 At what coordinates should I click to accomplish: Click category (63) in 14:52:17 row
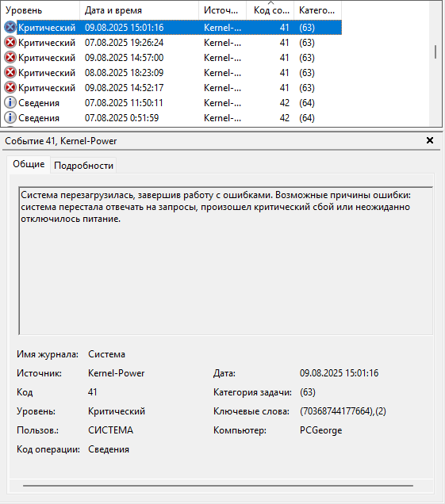coord(307,88)
